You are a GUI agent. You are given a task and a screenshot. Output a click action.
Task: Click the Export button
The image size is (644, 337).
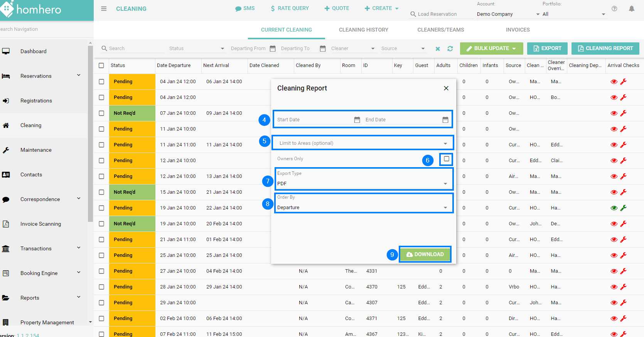[547, 49]
